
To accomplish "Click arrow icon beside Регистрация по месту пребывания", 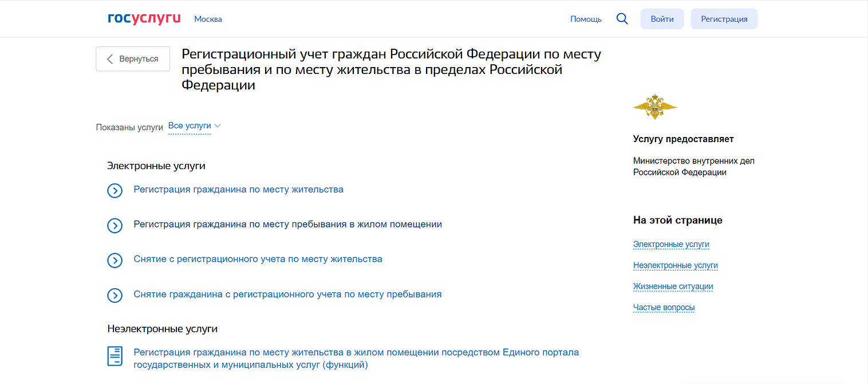I will (x=115, y=225).
